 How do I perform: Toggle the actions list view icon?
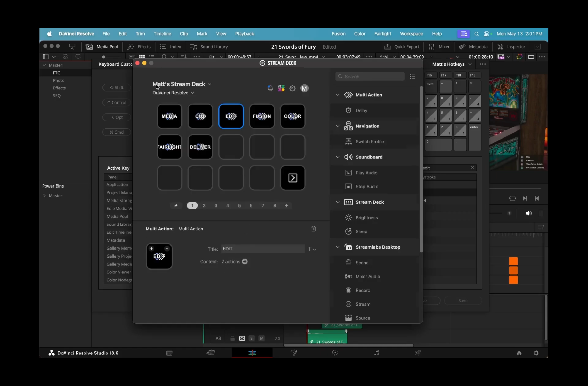point(413,77)
